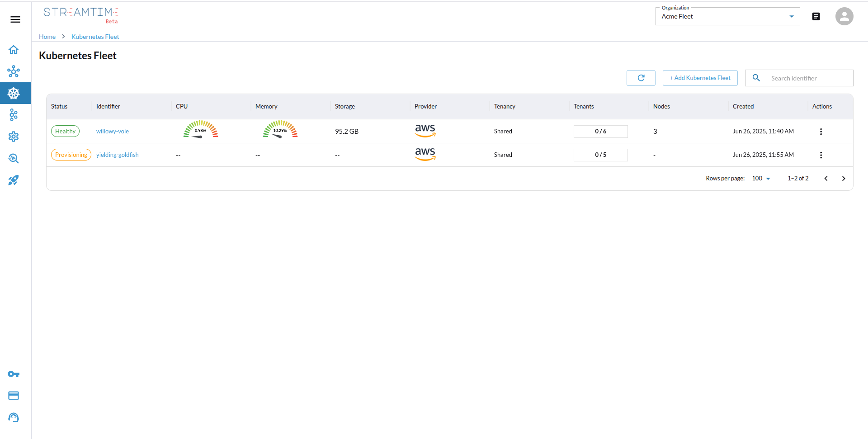This screenshot has width=868, height=439.
Task: Click the Home breadcrumb link
Action: tap(47, 37)
